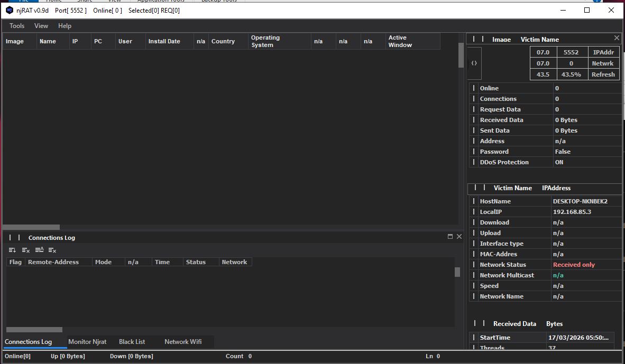Switch to the Black List tab
Viewport: 625px width, 364px height.
pos(132,342)
